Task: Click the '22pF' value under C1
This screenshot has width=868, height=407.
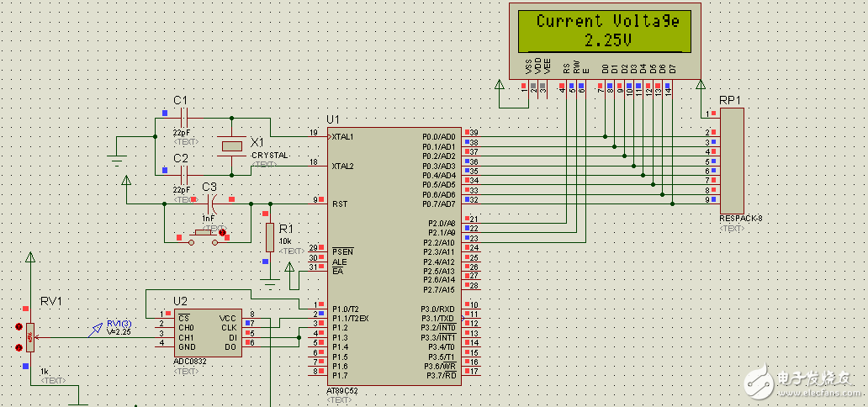Action: click(181, 133)
